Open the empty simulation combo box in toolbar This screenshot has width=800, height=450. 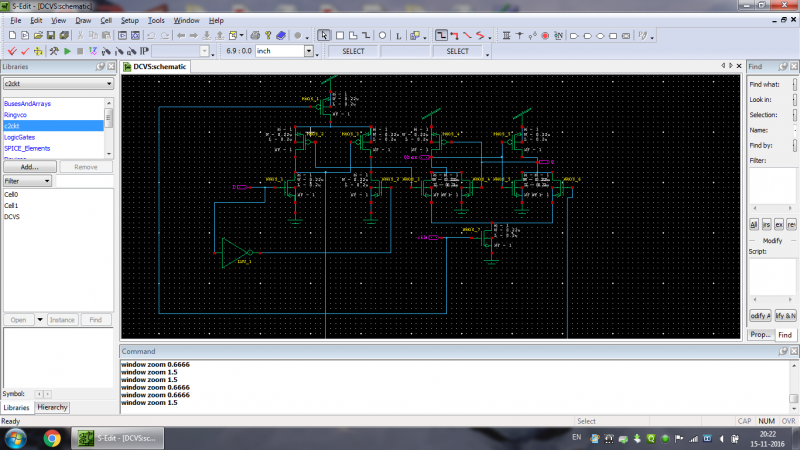[181, 51]
